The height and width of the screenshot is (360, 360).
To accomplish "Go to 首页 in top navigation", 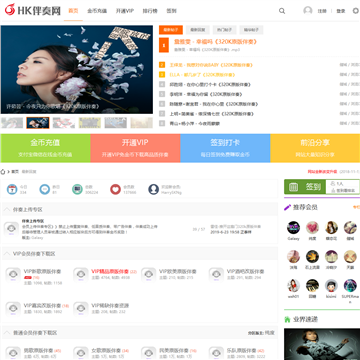I will 73,11.
